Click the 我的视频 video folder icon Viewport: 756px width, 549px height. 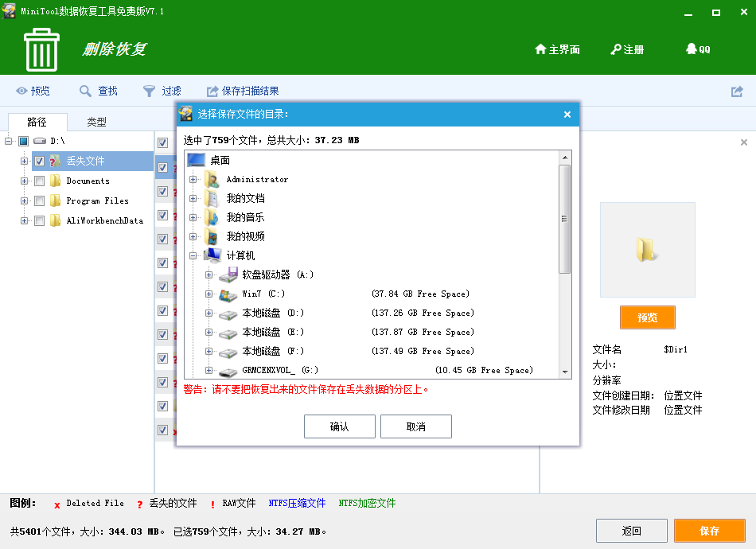(212, 236)
